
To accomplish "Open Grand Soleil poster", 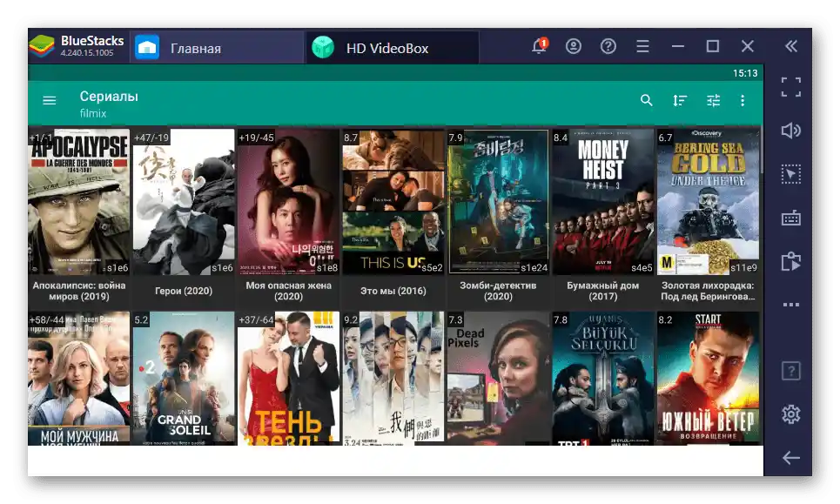I will 184,379.
